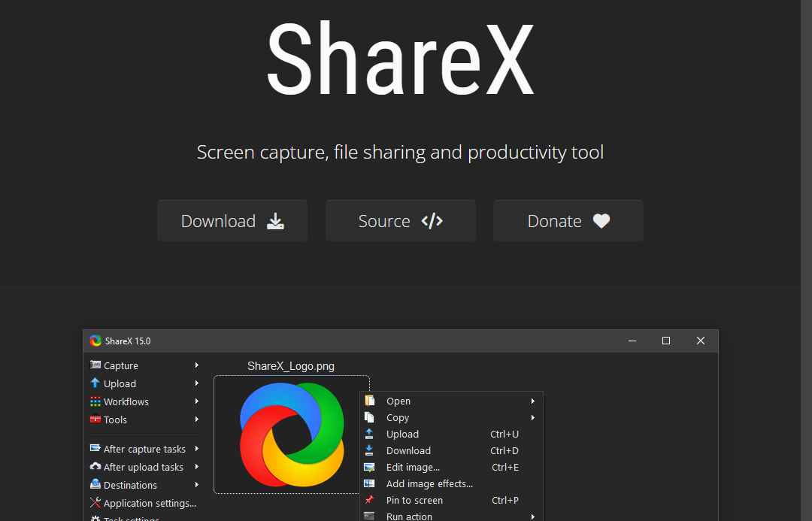Click the red pin icon for Pin to screen
Screen dimensions: 812x521
369,500
